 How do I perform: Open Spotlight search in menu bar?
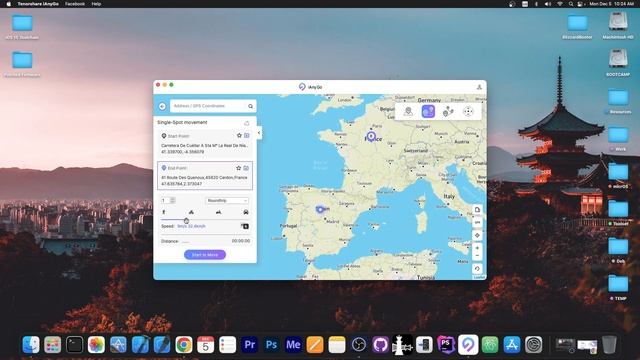click(571, 4)
